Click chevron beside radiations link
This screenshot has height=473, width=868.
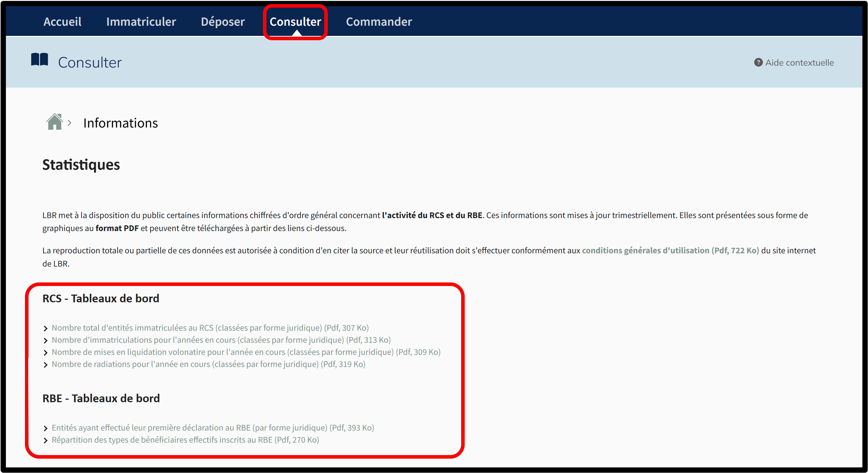coord(46,365)
